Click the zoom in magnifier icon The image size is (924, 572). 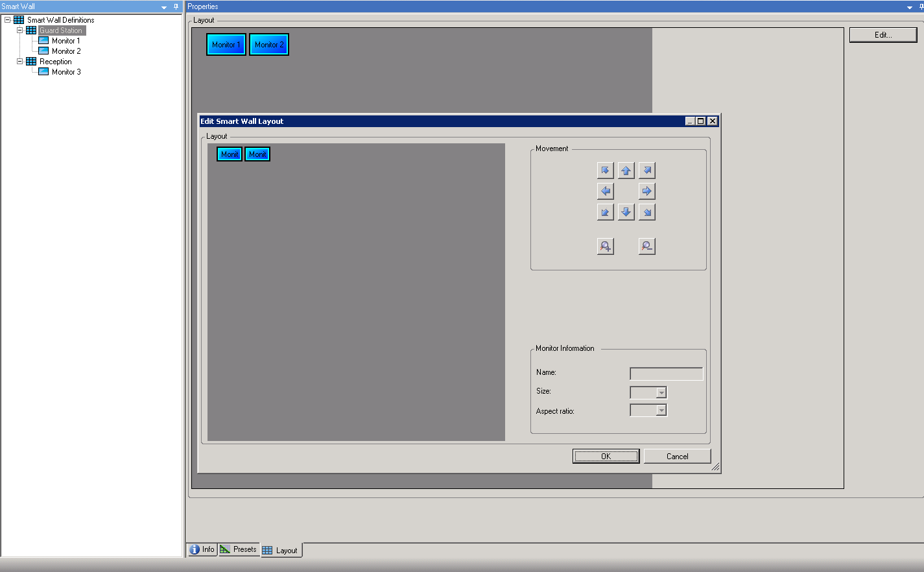605,246
